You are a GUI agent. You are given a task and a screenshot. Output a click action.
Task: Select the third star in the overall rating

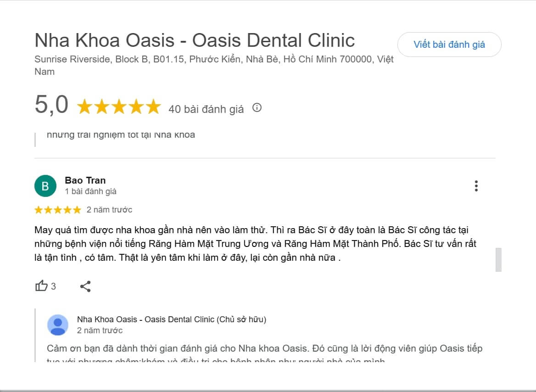[118, 106]
